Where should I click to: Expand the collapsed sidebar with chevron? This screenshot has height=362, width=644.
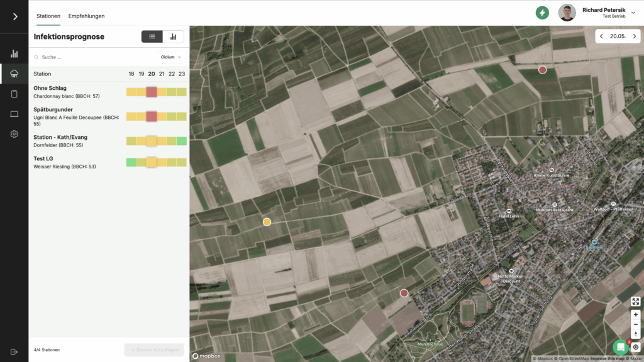(x=14, y=16)
